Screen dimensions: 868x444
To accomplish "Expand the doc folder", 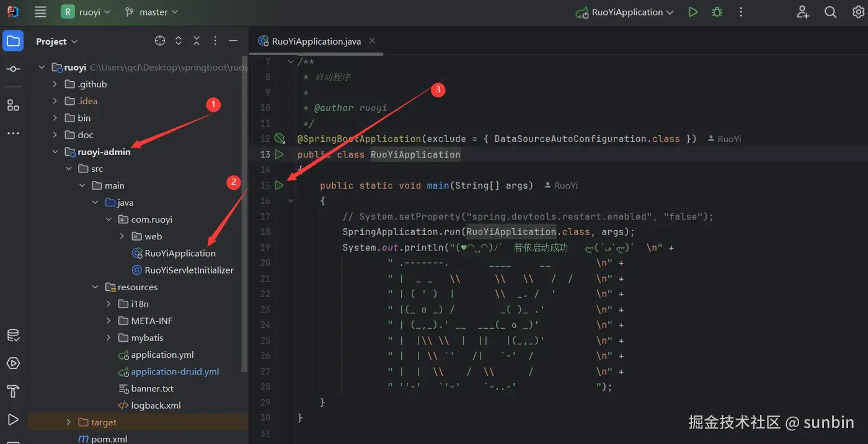I will pos(55,135).
